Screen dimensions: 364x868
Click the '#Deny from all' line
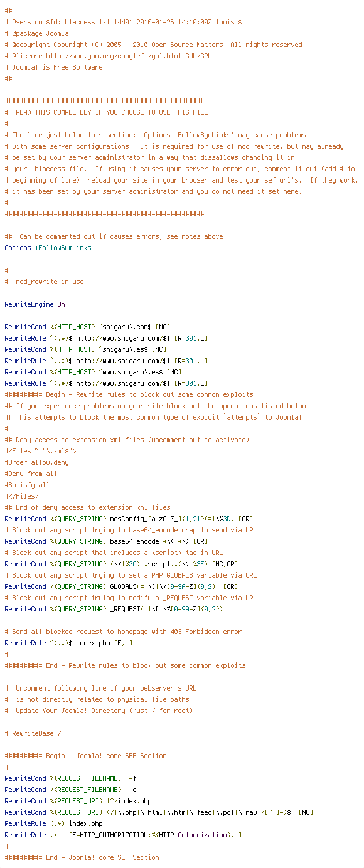click(31, 474)
